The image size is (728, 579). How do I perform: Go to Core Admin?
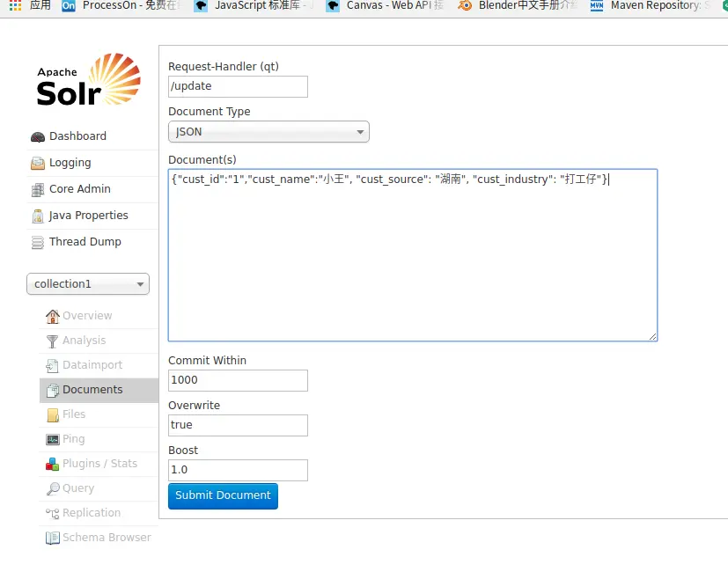(80, 189)
